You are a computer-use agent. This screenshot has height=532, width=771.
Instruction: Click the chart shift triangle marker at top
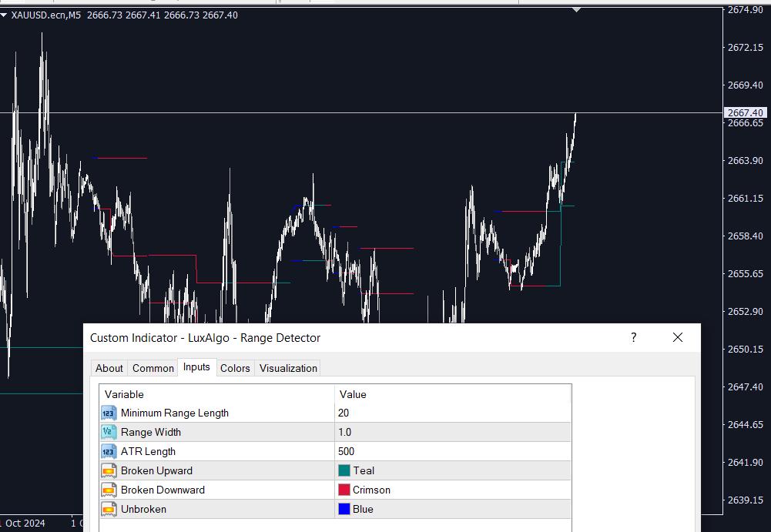pyautogui.click(x=577, y=10)
